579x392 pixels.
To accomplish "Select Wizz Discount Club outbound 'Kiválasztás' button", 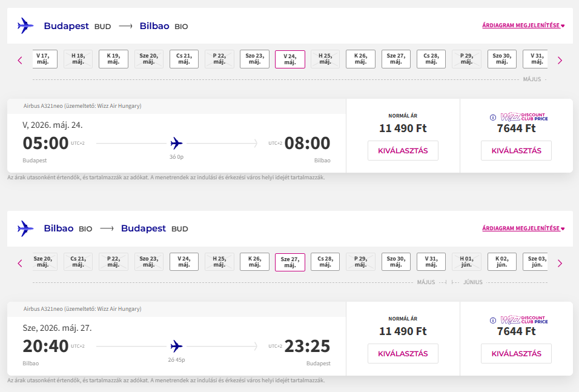I will point(516,151).
